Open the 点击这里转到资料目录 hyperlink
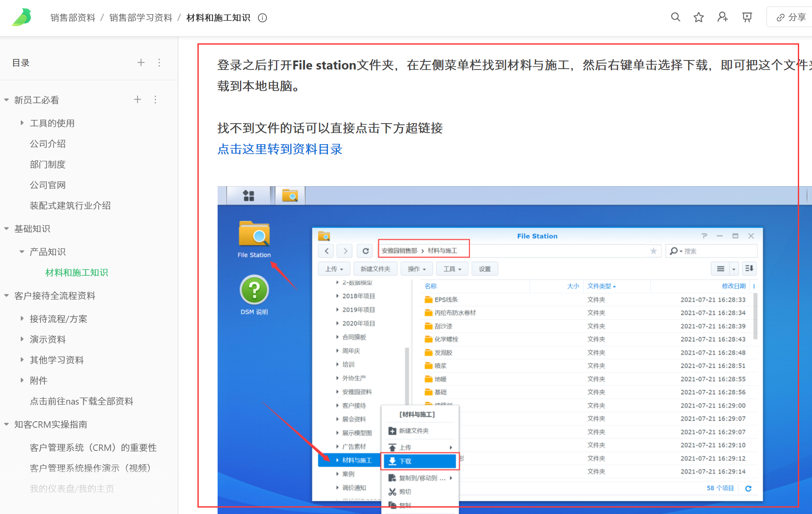Image resolution: width=812 pixels, height=514 pixels. 280,149
